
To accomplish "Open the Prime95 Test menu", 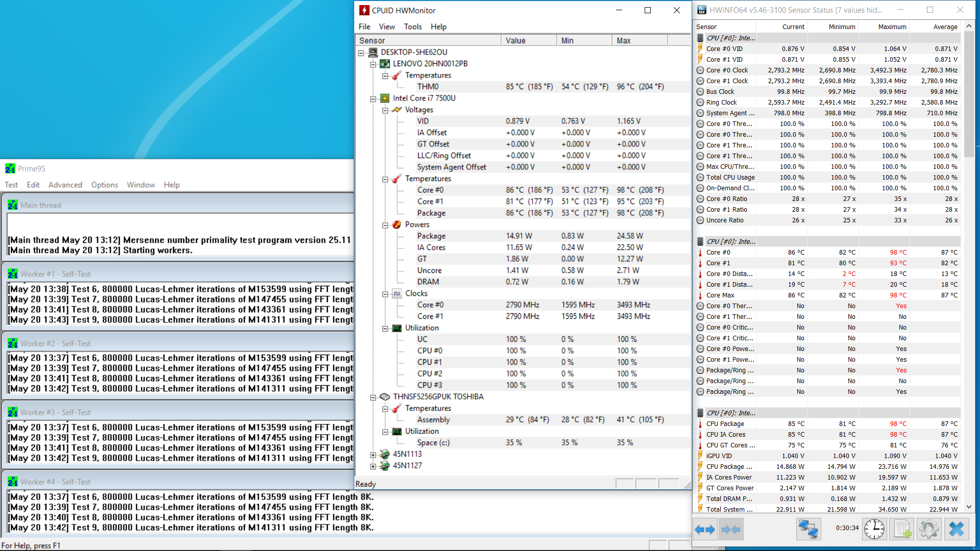I will tap(11, 185).
